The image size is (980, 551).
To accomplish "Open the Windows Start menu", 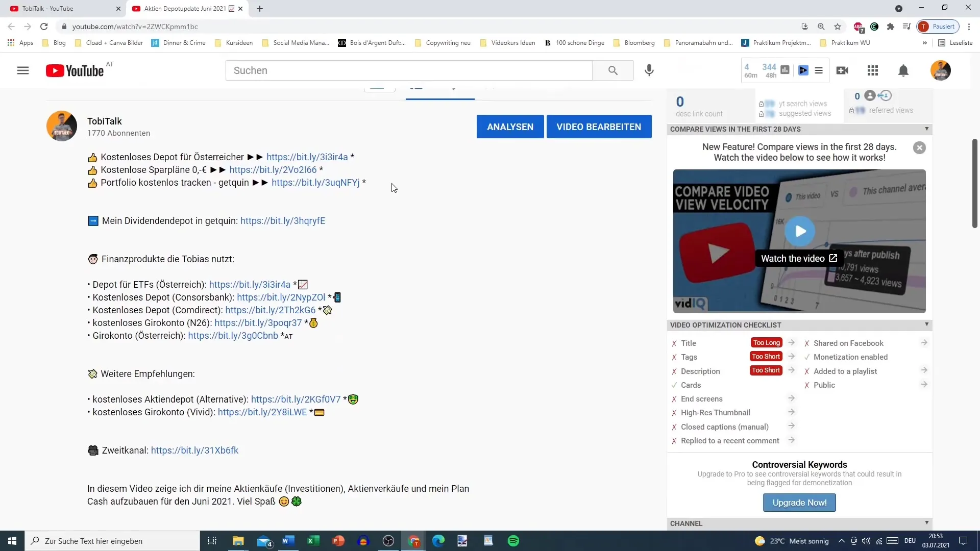I will click(12, 541).
